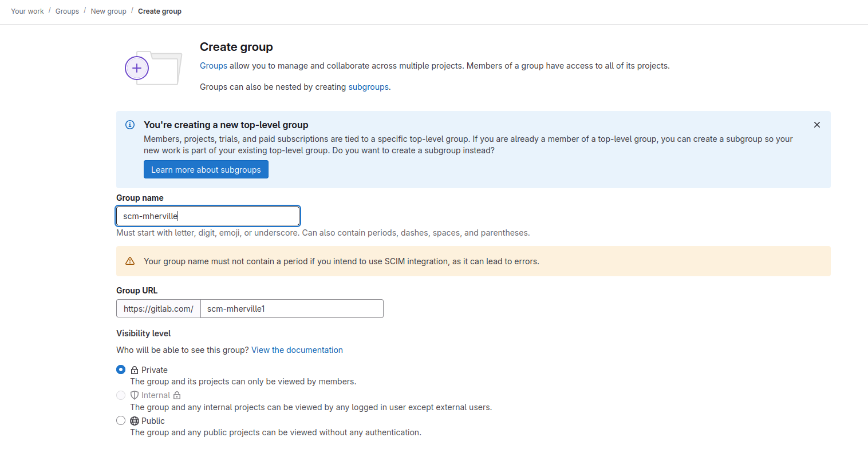Image resolution: width=868 pixels, height=449 pixels.
Task: Click the shield icon beside Internal
Action: [135, 395]
